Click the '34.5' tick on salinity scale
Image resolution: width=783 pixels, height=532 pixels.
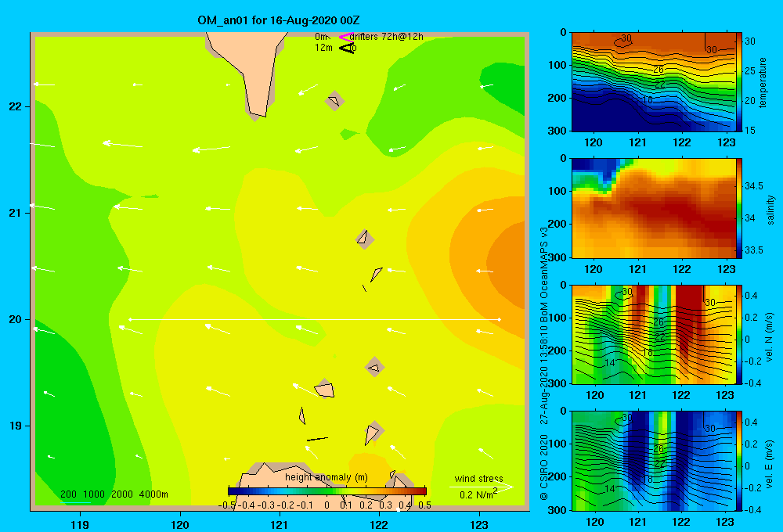click(x=753, y=186)
